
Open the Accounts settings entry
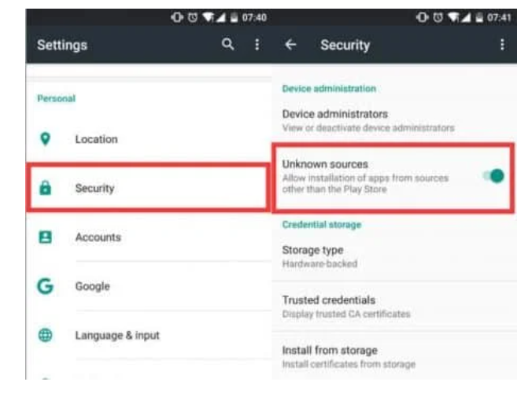[148, 237]
